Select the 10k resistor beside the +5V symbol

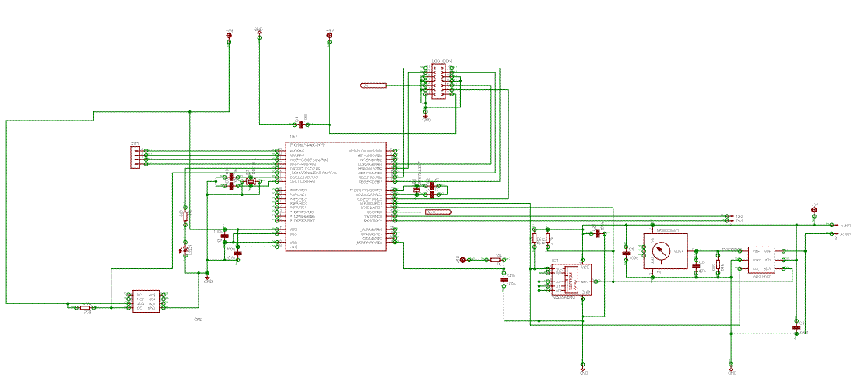[x=496, y=259]
